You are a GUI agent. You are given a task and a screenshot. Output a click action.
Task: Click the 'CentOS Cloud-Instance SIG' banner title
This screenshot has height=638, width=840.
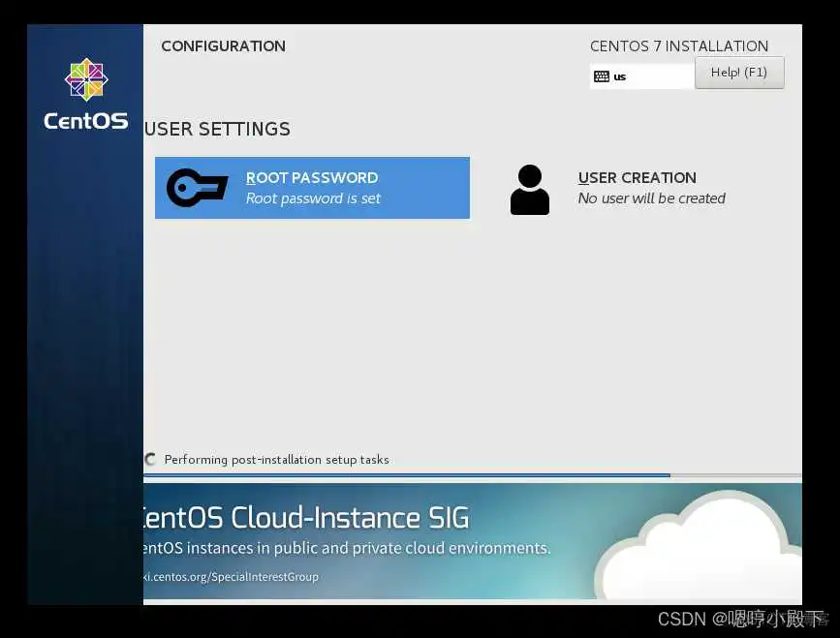306,518
